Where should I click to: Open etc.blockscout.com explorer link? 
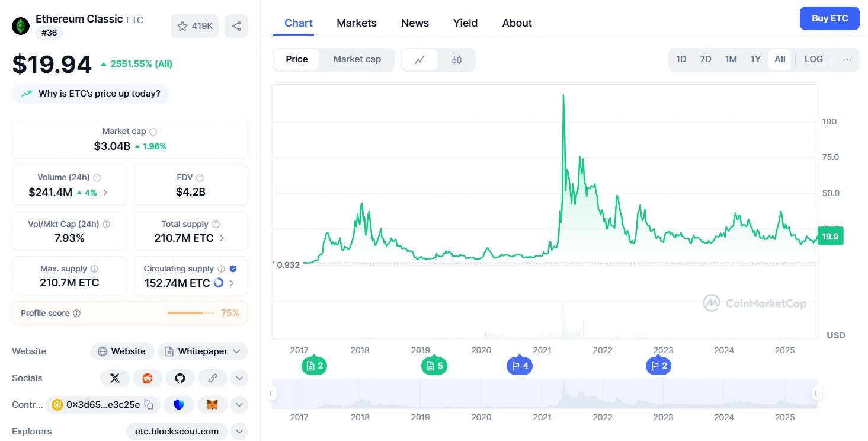[x=177, y=432]
